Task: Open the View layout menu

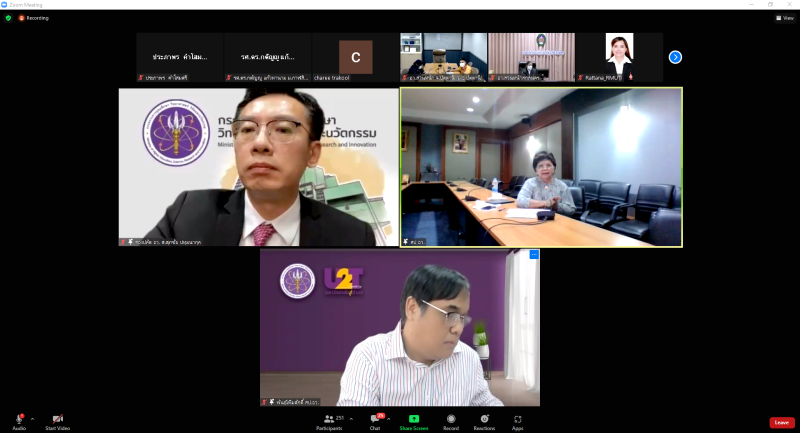Action: tap(784, 17)
